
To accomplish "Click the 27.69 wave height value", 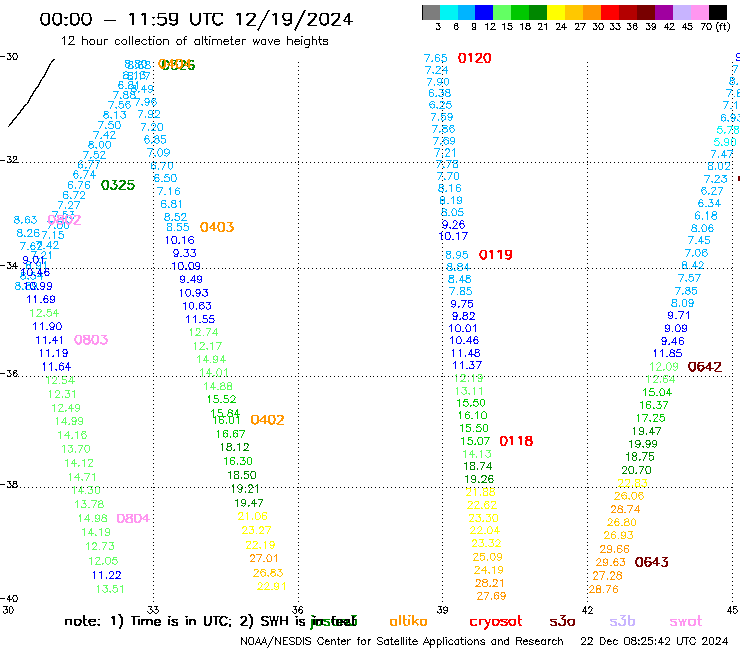I will coord(491,596).
